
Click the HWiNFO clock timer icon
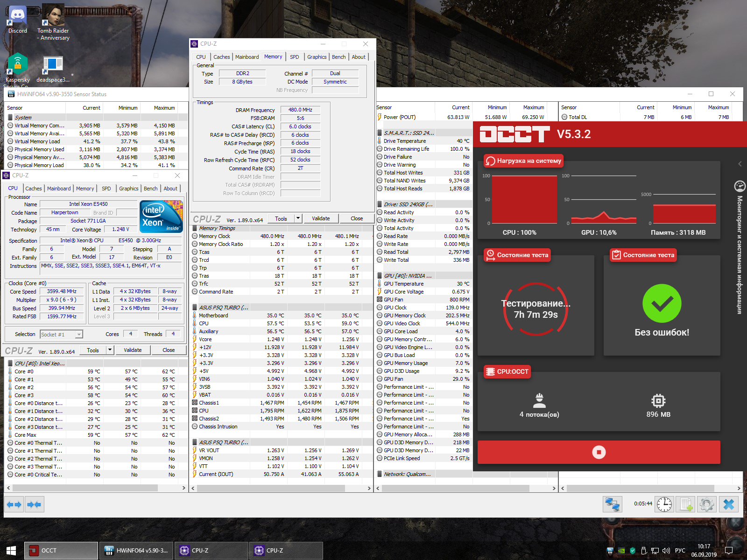coord(664,504)
